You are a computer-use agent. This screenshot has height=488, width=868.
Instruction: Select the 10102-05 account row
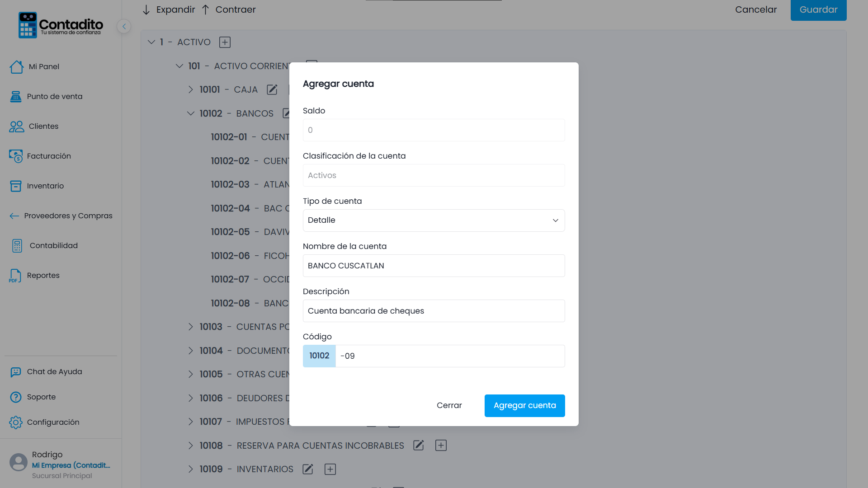click(250, 232)
